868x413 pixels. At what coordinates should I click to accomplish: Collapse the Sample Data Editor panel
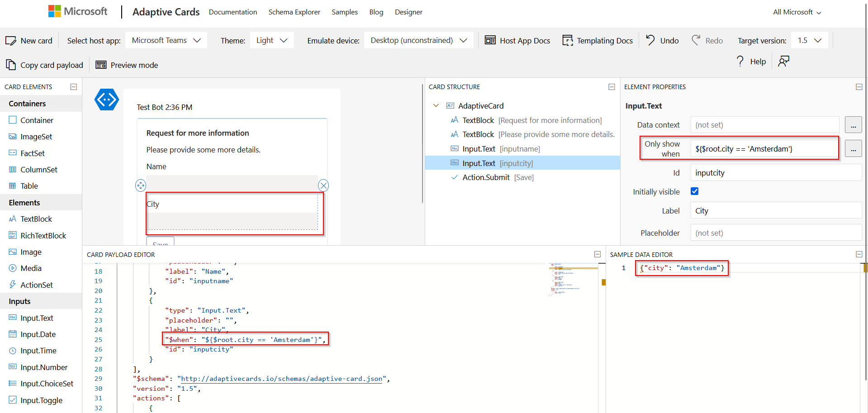point(859,255)
